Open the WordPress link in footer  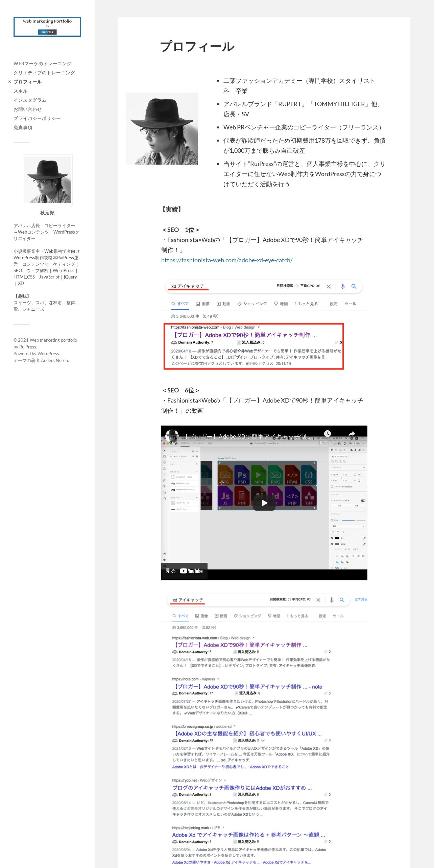pyautogui.click(x=49, y=354)
